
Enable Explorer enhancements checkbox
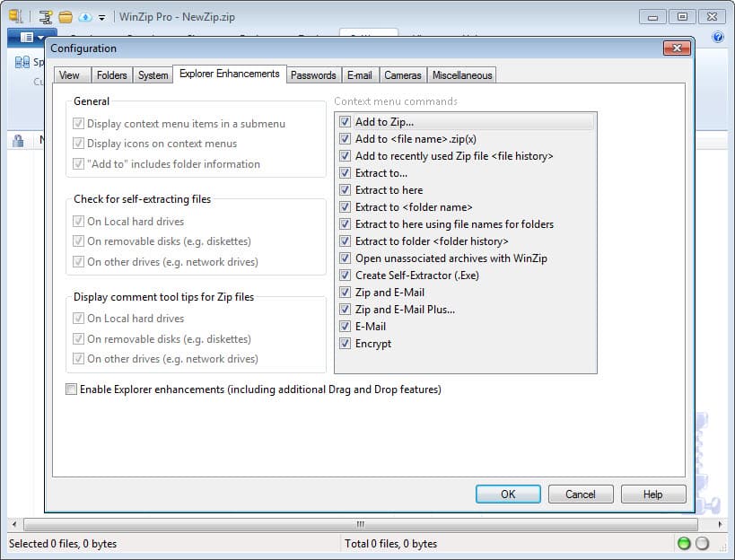click(71, 389)
